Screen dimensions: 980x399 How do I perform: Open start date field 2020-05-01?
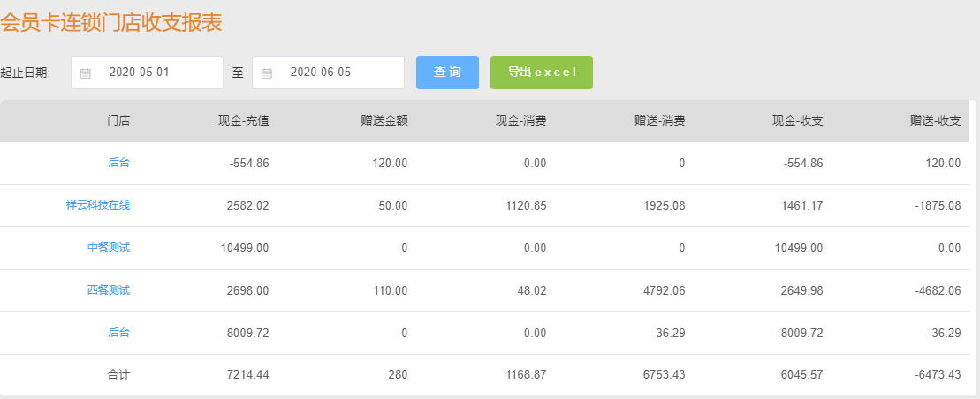[x=147, y=73]
